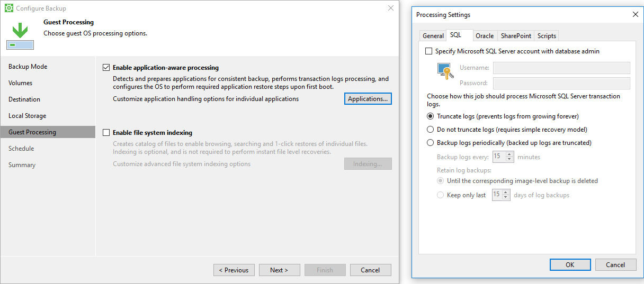The image size is (644, 284).
Task: Choose Backup logs periodically option
Action: point(430,143)
